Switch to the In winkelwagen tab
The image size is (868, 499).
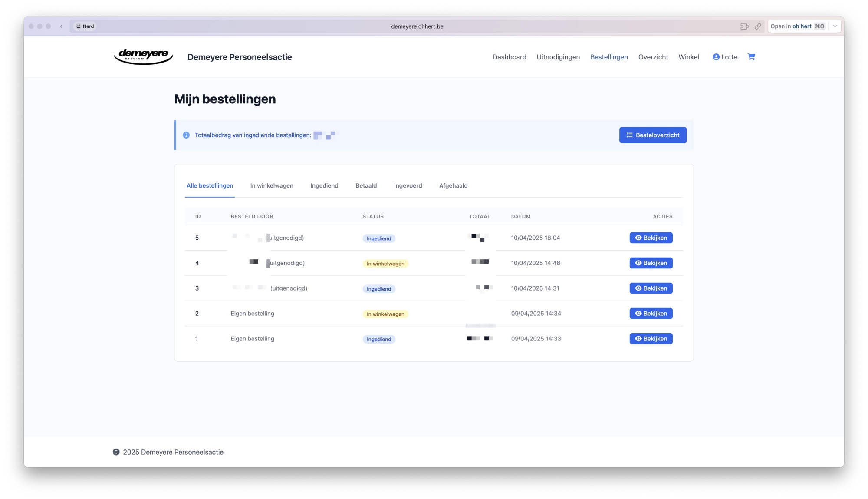272,185
